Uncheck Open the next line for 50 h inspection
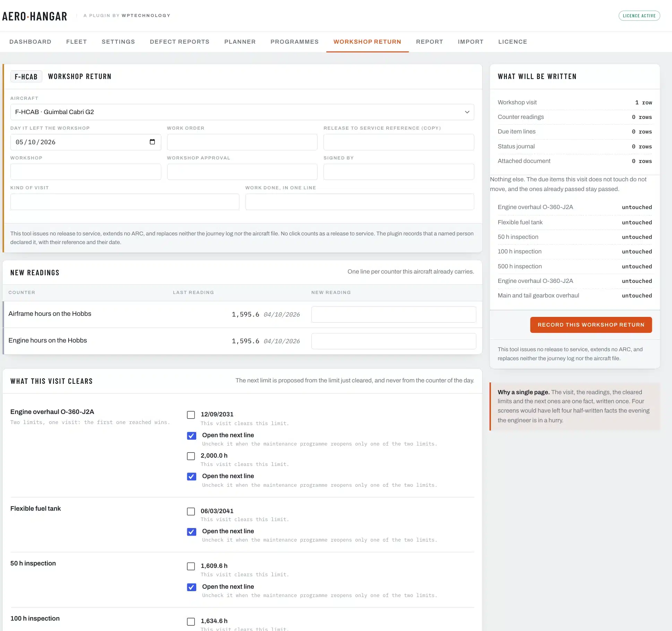Screen dimensions: 672x631 (x=191, y=587)
